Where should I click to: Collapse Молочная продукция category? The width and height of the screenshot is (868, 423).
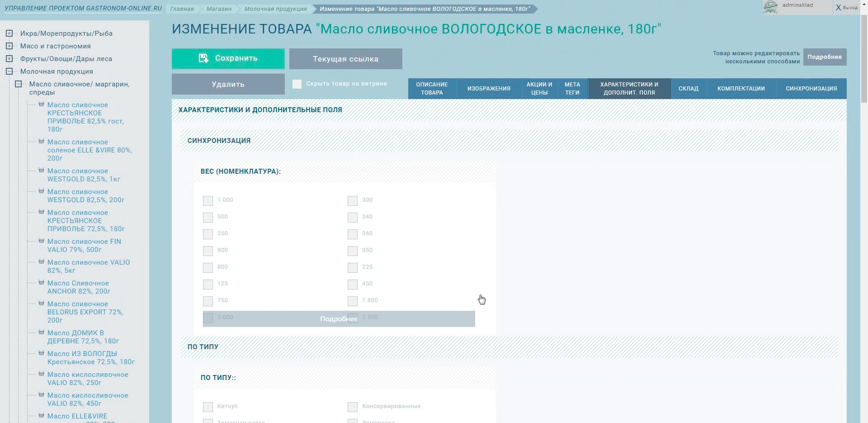click(9, 71)
